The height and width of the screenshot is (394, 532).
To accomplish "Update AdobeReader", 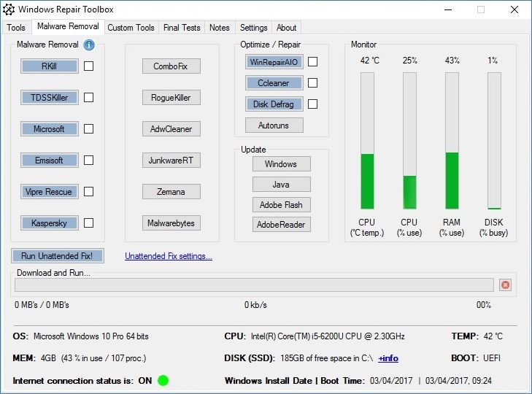I will coord(281,224).
